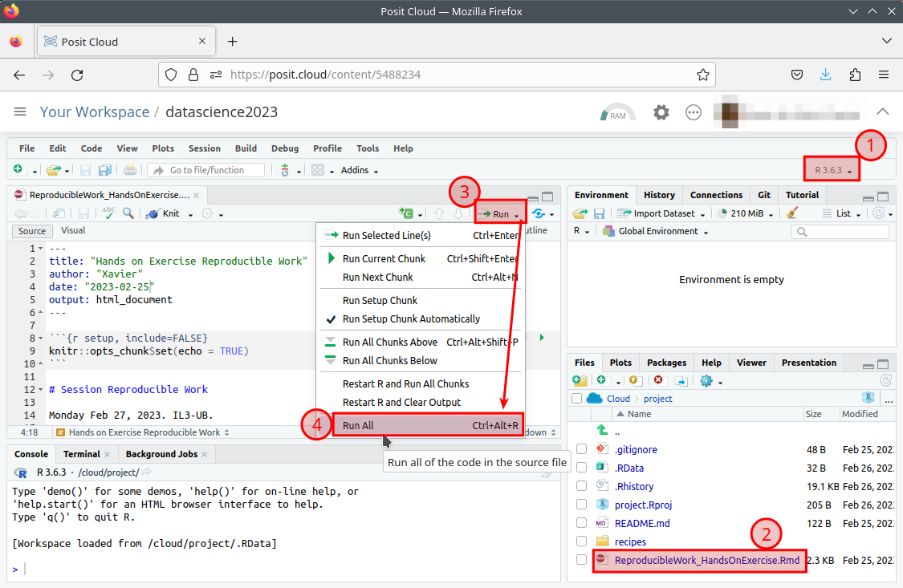The height and width of the screenshot is (588, 903).
Task: Tick the select-all checkbox beside Cloud breadcrumb
Action: [x=576, y=398]
